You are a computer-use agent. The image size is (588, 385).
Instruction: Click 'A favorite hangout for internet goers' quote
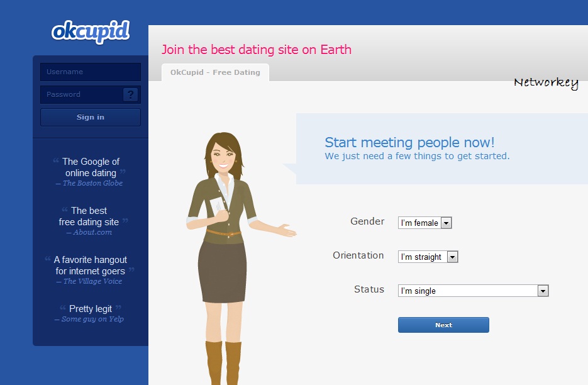[90, 265]
